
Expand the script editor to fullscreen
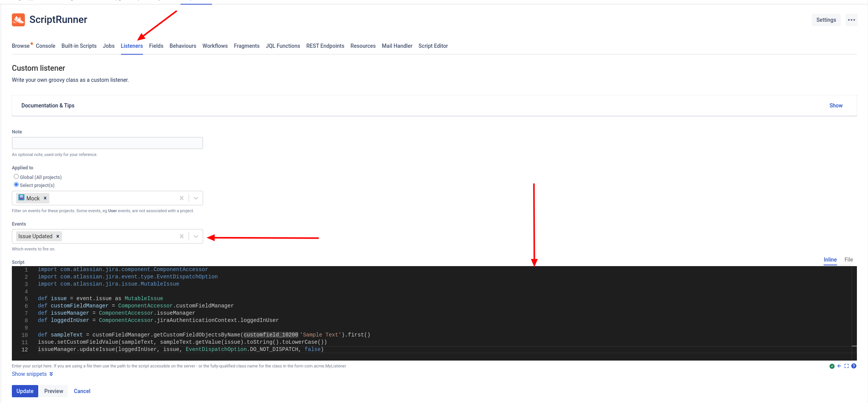tap(846, 366)
